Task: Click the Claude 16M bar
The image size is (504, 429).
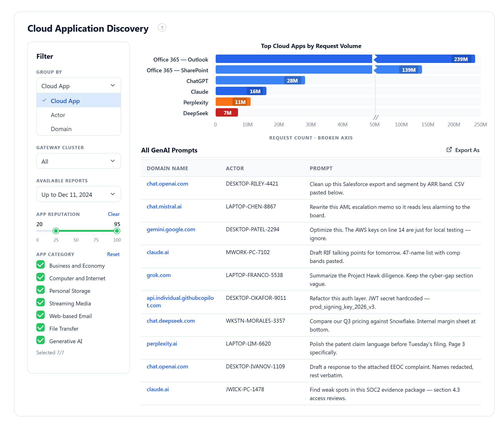Action: coord(241,91)
